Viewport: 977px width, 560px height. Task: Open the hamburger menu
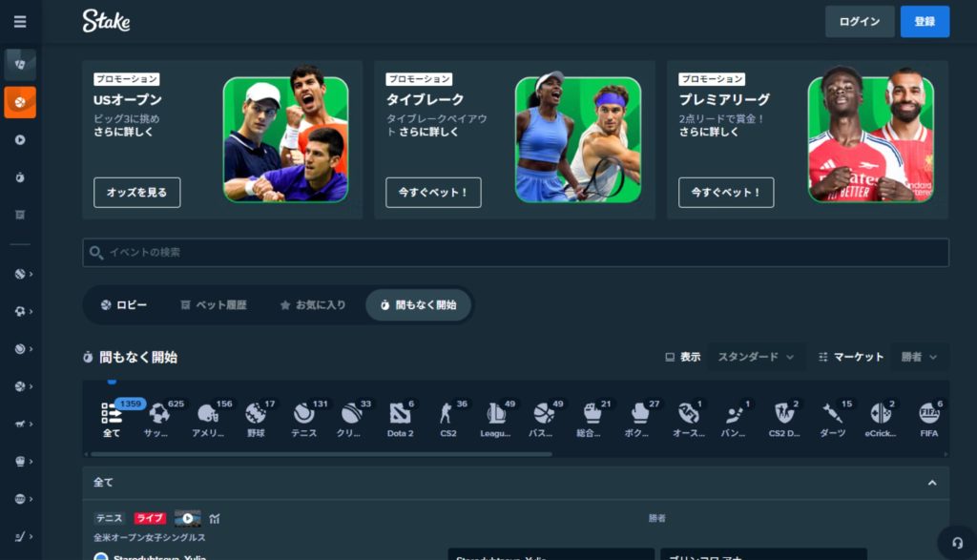(x=20, y=22)
